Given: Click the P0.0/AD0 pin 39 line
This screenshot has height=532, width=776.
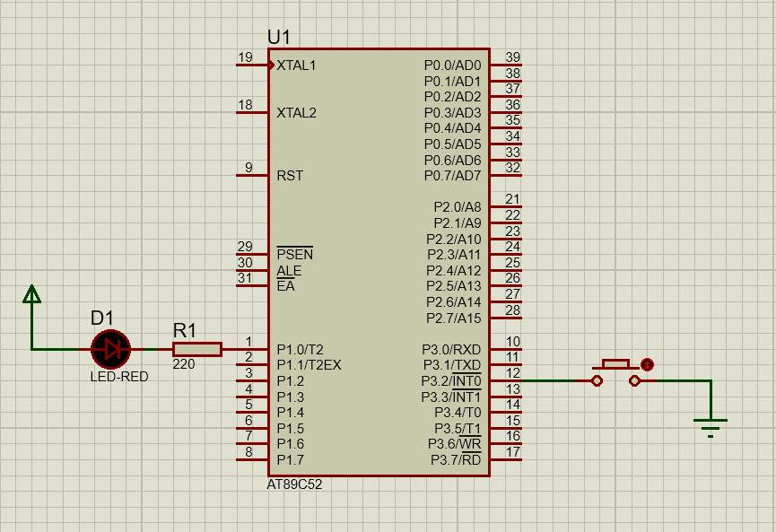Looking at the screenshot, I should (x=506, y=65).
